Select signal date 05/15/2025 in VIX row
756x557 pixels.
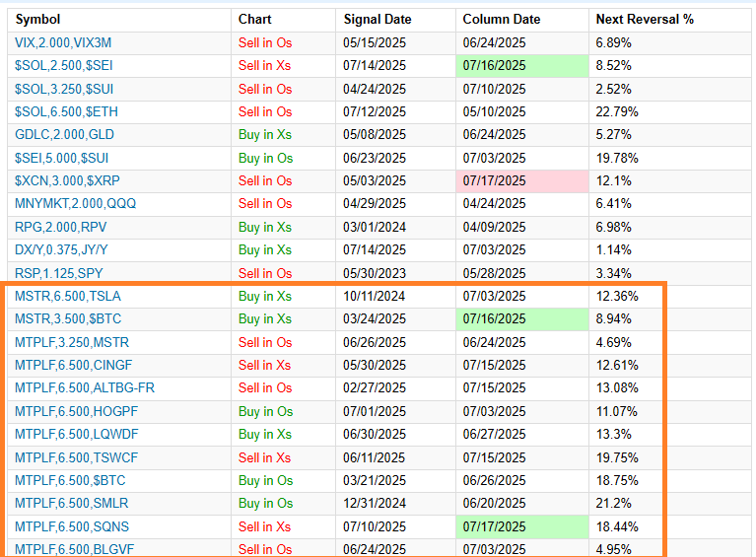375,43
